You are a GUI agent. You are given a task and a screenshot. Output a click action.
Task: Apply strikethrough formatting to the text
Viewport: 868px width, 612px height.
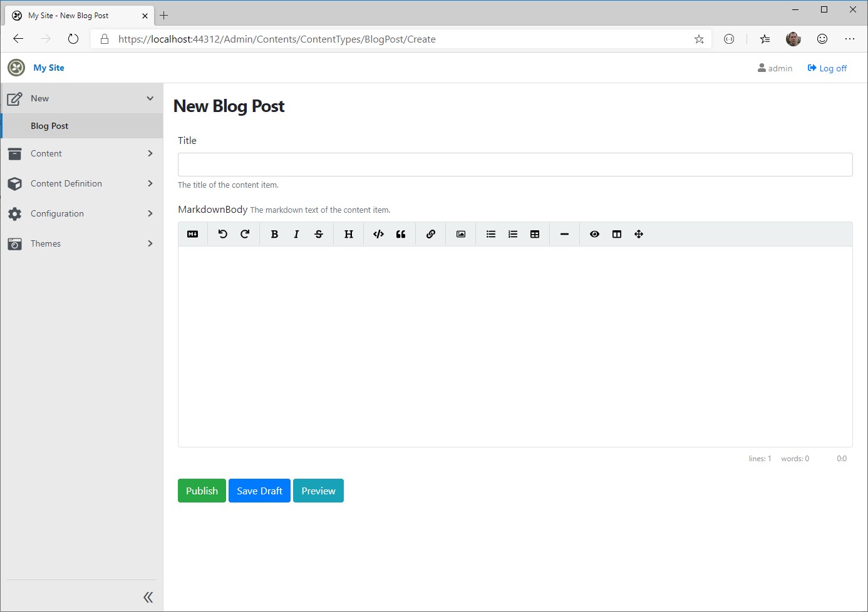click(319, 233)
